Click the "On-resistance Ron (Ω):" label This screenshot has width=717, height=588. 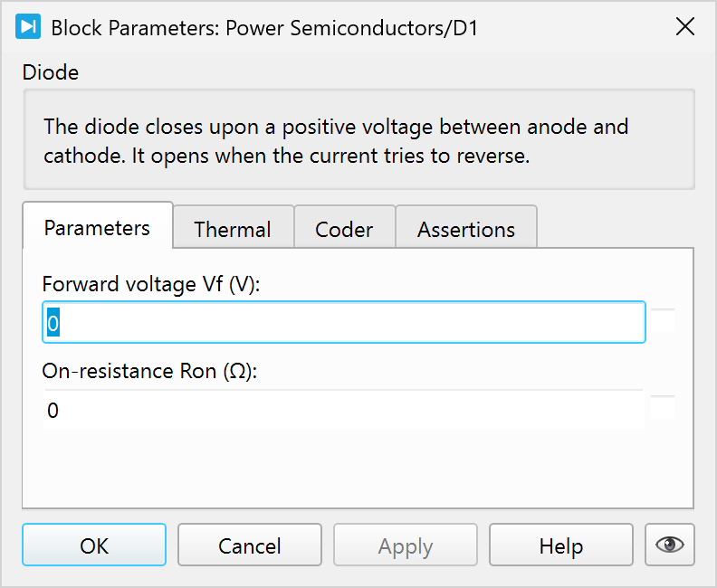coord(150,372)
